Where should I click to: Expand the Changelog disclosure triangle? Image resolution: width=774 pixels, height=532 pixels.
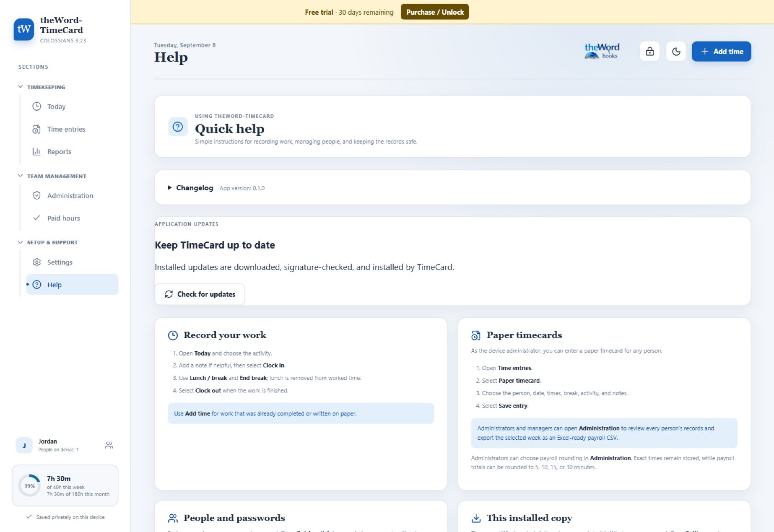pos(169,188)
